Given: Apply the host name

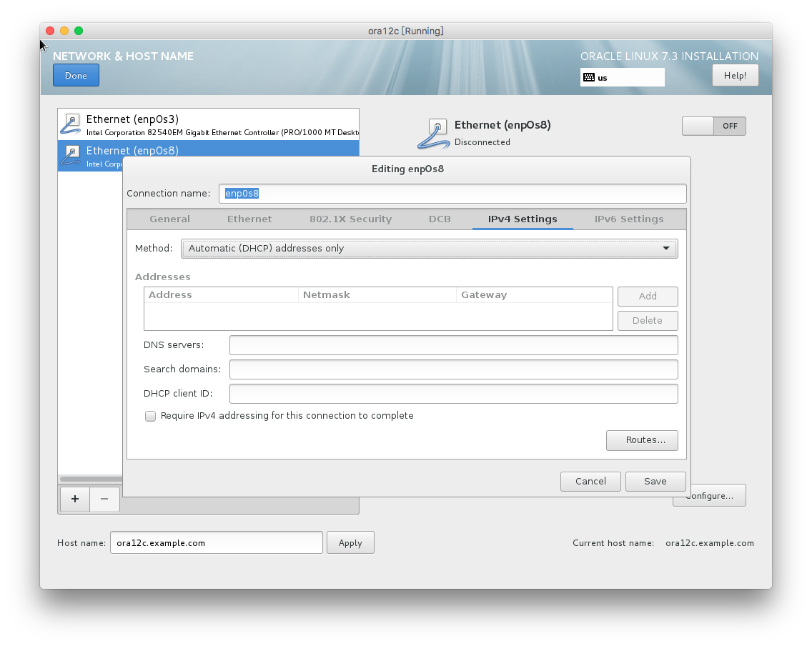Looking at the screenshot, I should click(x=350, y=543).
